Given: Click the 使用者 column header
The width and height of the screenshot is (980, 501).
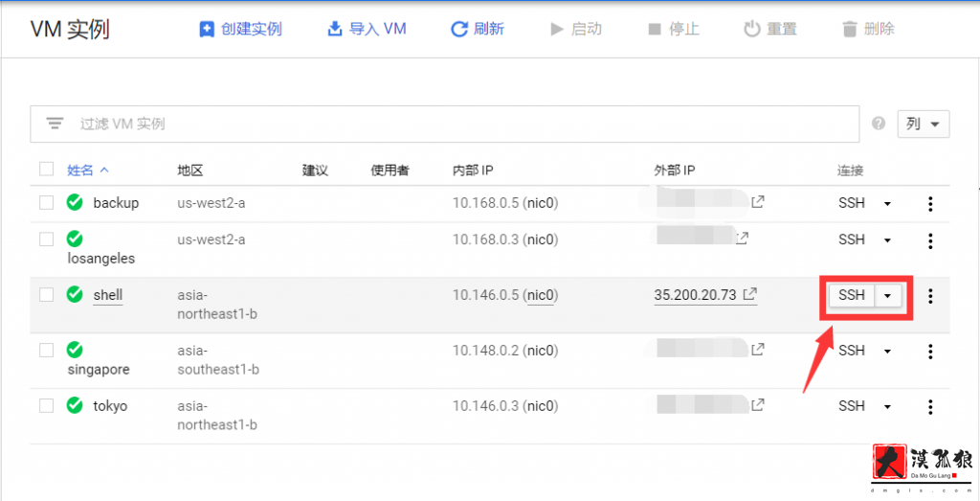Looking at the screenshot, I should click(x=390, y=171).
